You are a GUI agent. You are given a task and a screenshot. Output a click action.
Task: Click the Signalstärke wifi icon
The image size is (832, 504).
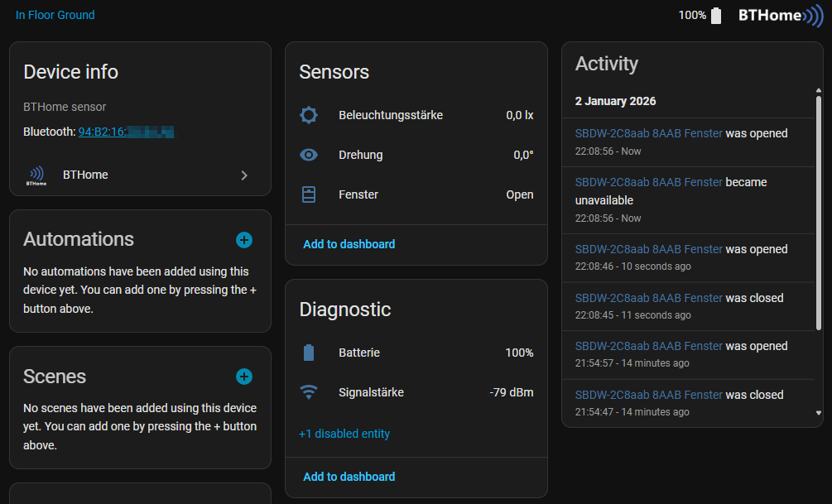pos(309,392)
